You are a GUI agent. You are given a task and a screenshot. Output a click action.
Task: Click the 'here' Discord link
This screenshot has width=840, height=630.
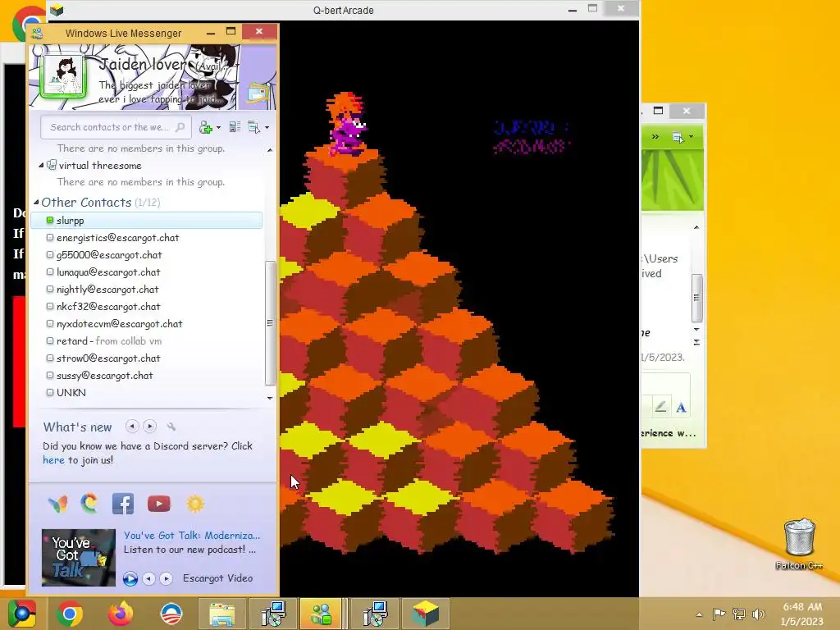coord(53,460)
